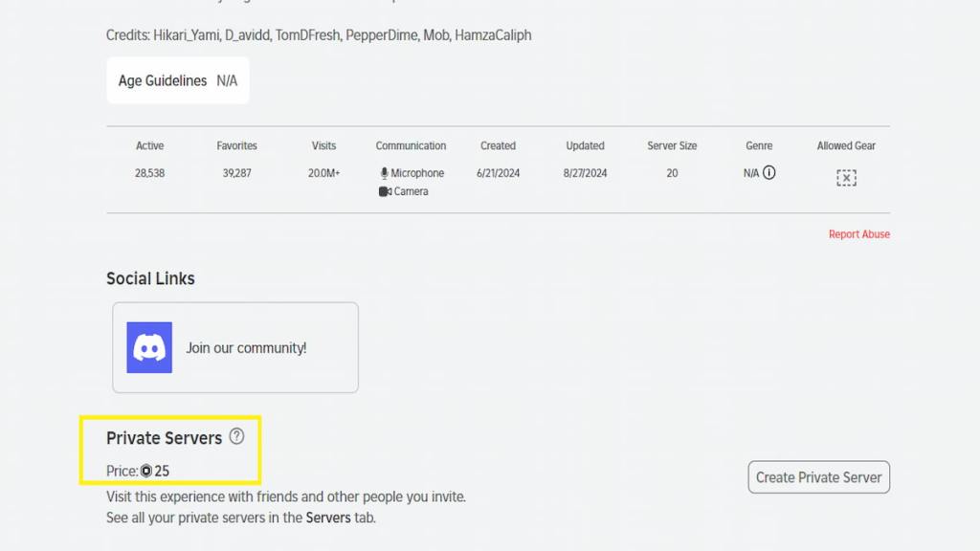980x551 pixels.
Task: Click the Server Size value 20
Action: click(x=672, y=173)
